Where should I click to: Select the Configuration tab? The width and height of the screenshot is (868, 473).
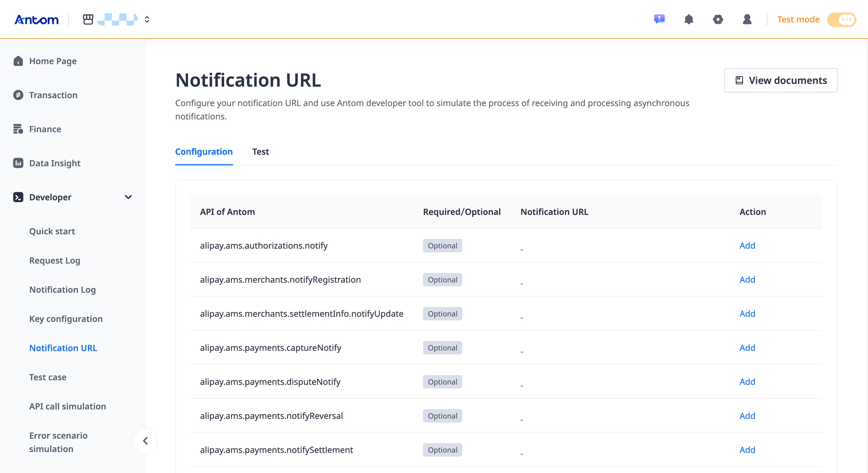pos(204,152)
